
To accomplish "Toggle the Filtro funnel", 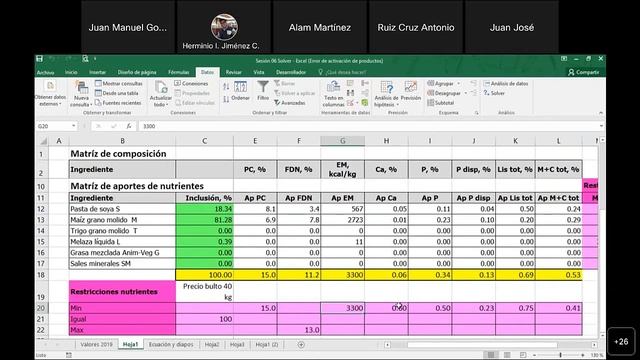I will (x=263, y=91).
